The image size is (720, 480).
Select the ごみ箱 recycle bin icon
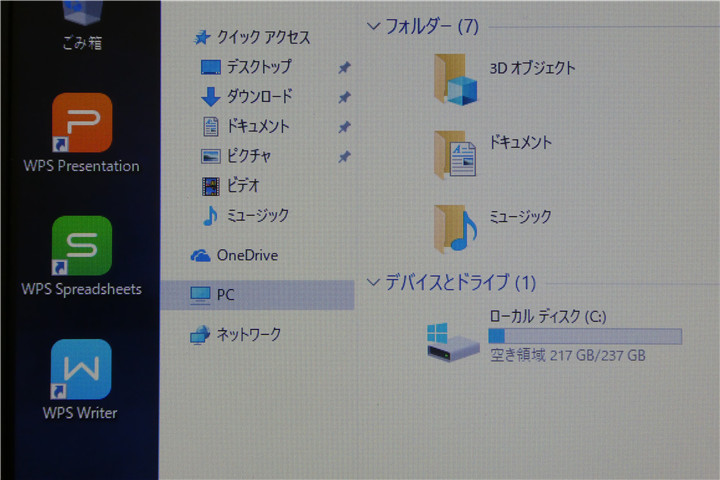82,12
